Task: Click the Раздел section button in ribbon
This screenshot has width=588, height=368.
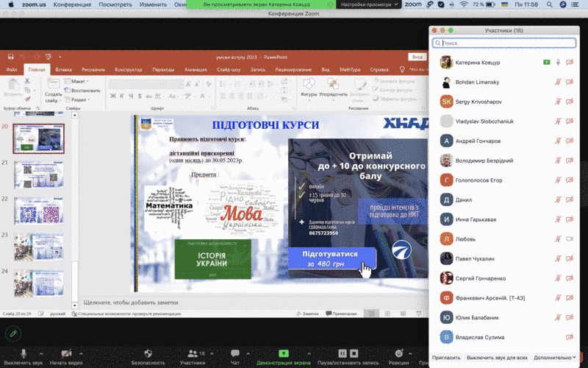Action: click(x=78, y=99)
